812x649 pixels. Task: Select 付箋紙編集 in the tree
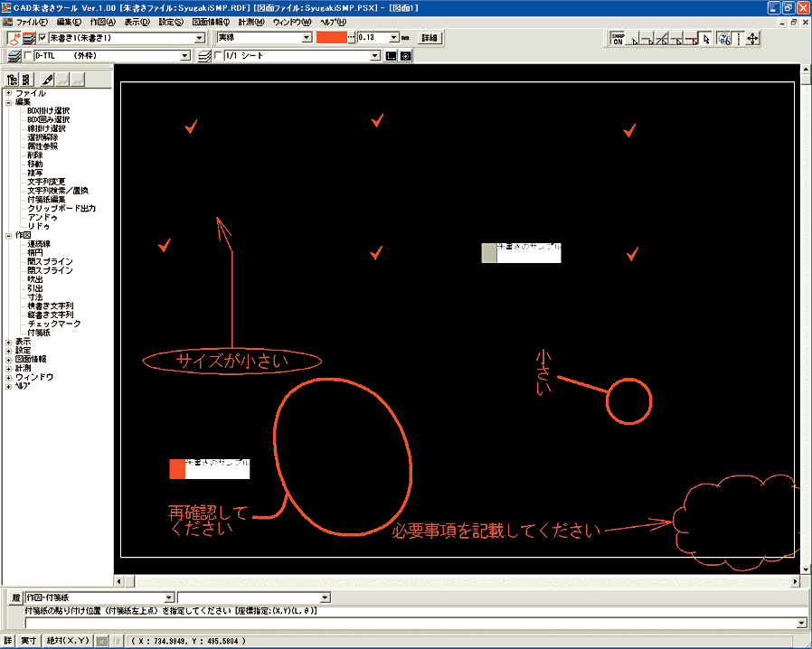click(x=47, y=200)
